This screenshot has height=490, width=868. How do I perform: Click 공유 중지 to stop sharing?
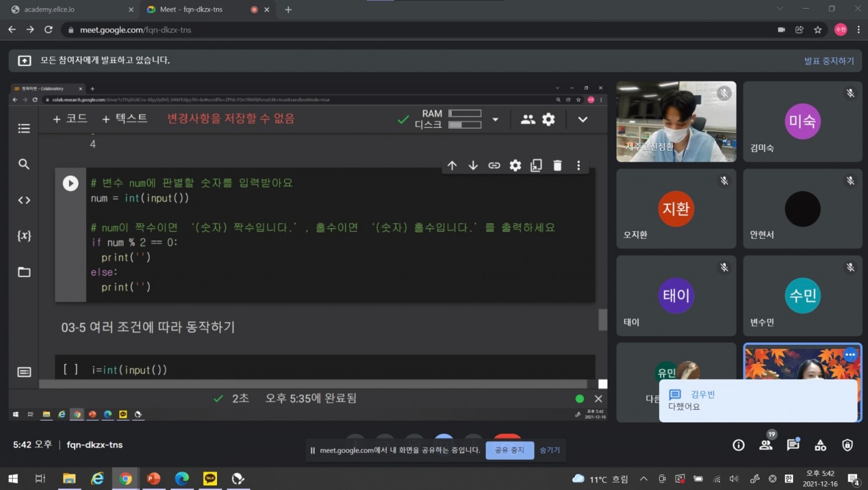510,450
